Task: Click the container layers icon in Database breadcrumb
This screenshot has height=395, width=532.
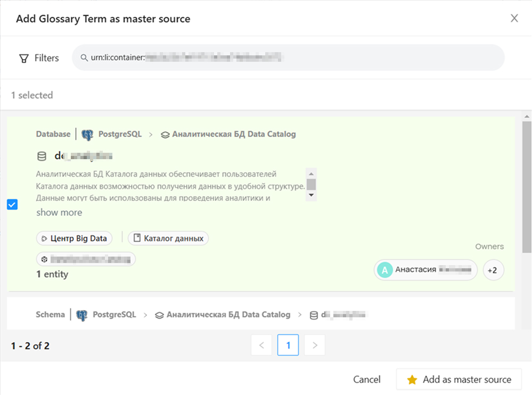Action: [x=165, y=135]
